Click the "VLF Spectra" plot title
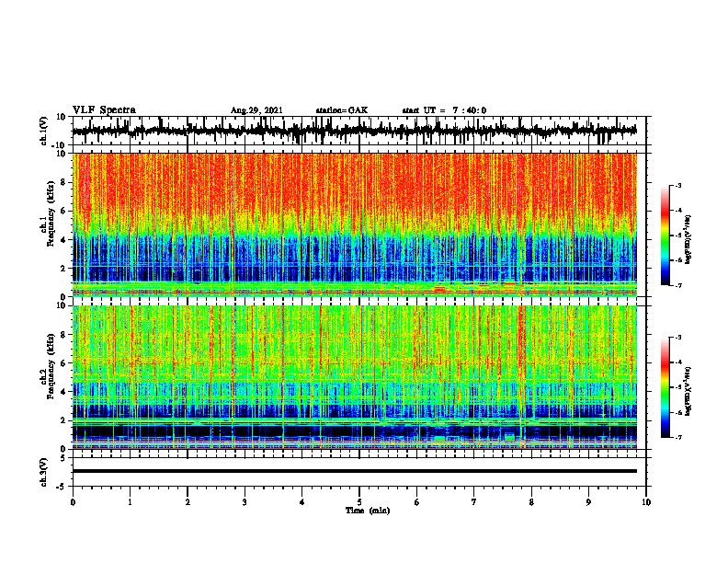Viewport: 728px width, 563px height. (104, 110)
